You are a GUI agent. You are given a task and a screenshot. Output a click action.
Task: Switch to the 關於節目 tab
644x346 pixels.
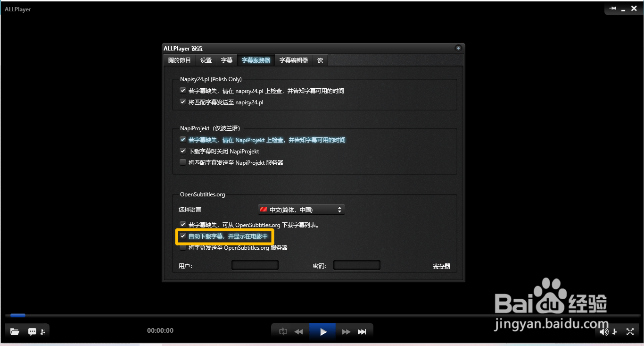(x=180, y=60)
